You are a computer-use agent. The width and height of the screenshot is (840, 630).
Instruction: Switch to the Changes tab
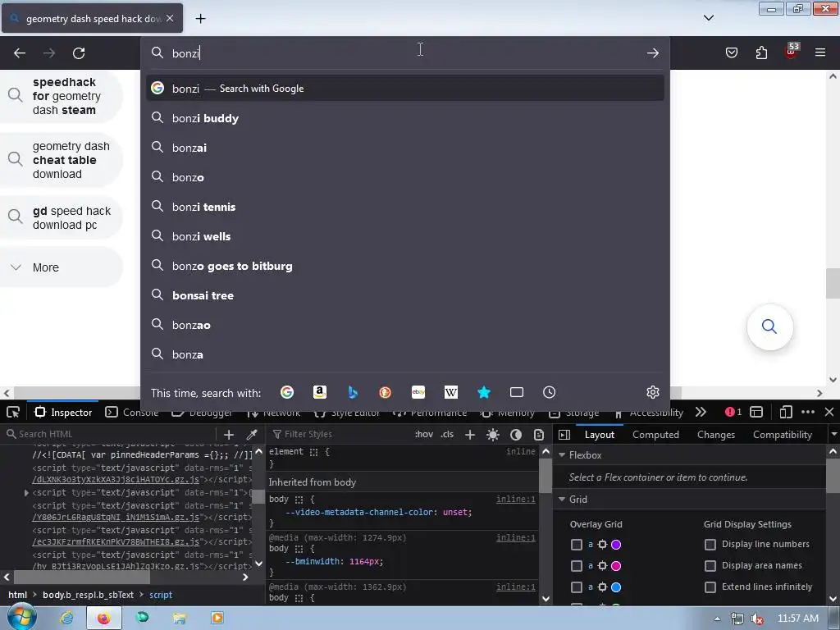coord(715,435)
